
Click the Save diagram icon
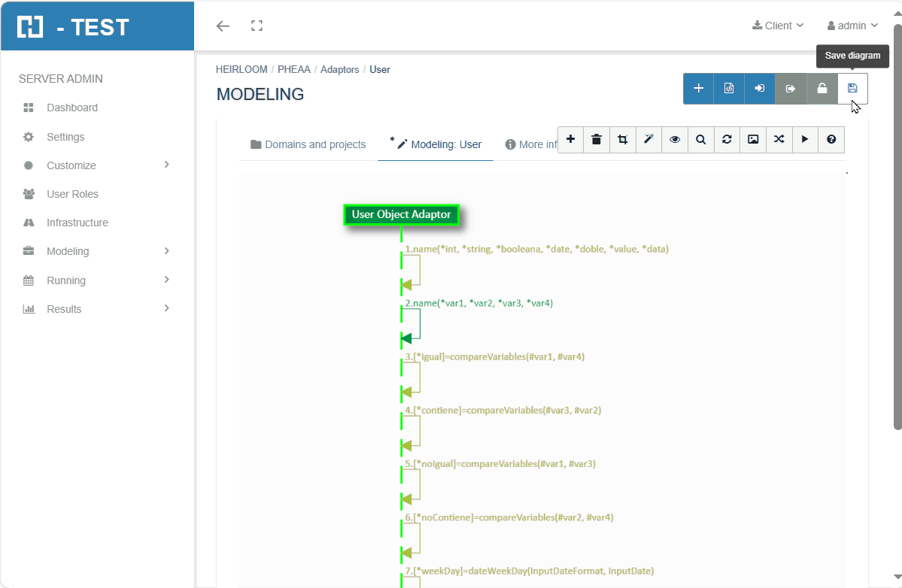pos(852,89)
